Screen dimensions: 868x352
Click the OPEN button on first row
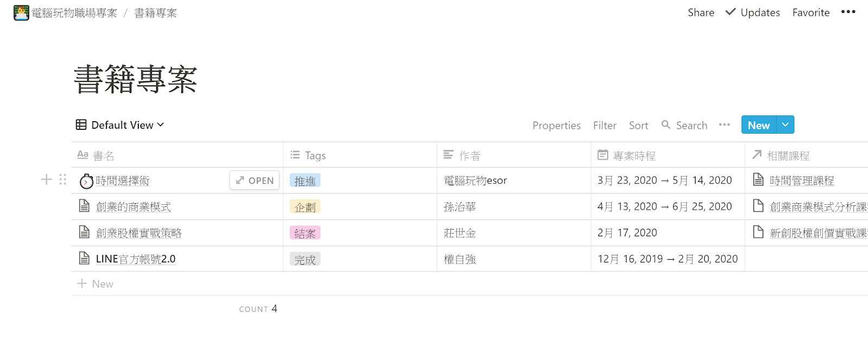point(254,180)
